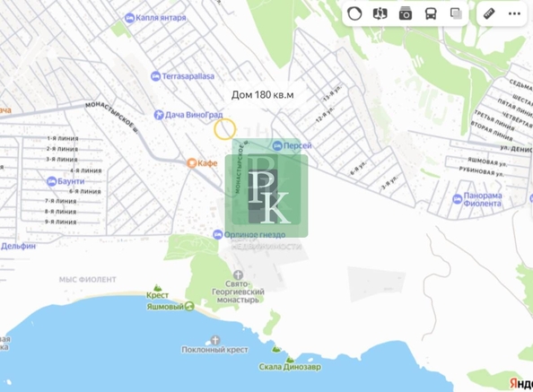Click Персей hotel marker
This screenshot has width=533, height=392.
277,145
